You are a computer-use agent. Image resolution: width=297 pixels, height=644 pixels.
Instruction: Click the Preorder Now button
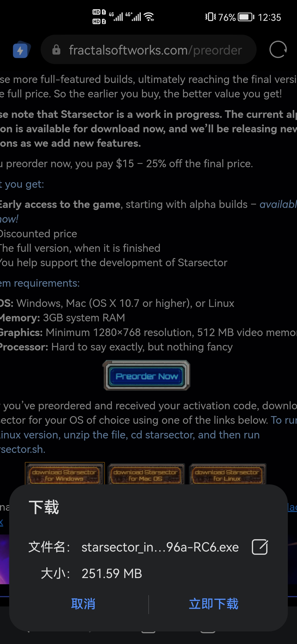point(147,376)
